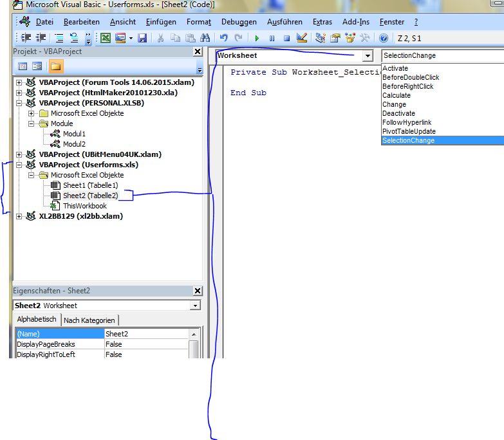Viewport: 504px width, 440px height.
Task: Open Sheet2 Worksheet properties dropdown
Action: (x=195, y=306)
